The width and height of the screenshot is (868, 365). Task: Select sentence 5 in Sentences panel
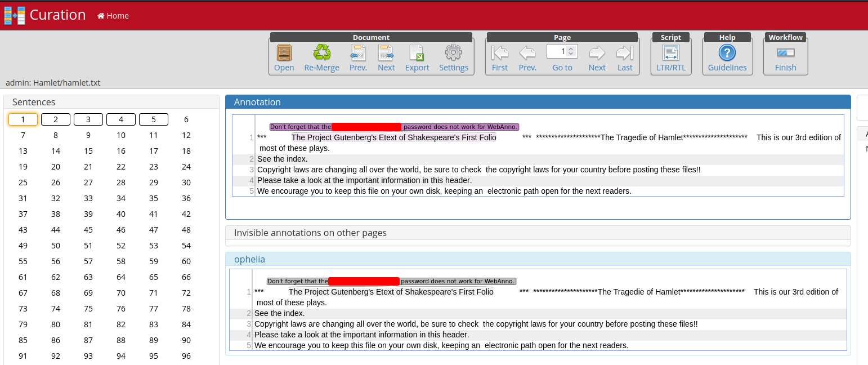154,119
